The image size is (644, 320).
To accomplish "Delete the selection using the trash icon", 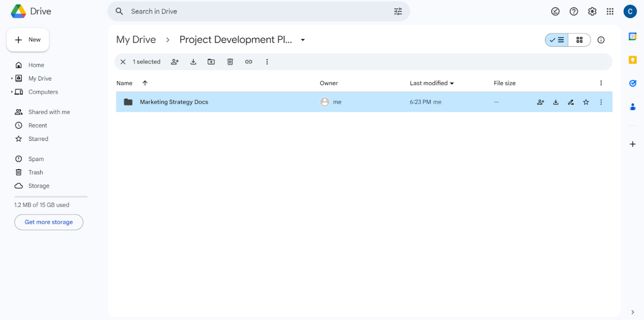I will coord(230,62).
